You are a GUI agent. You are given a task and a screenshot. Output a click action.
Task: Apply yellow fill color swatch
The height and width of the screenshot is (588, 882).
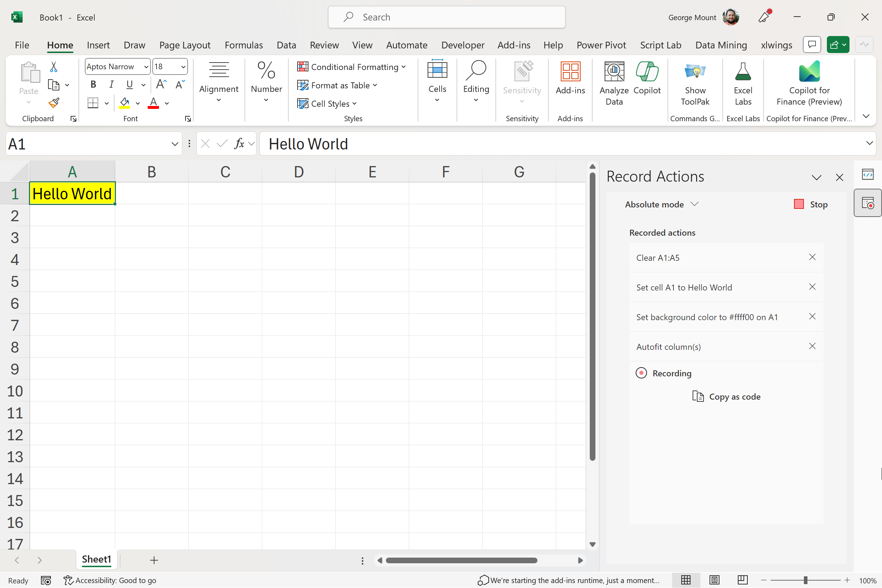124,103
